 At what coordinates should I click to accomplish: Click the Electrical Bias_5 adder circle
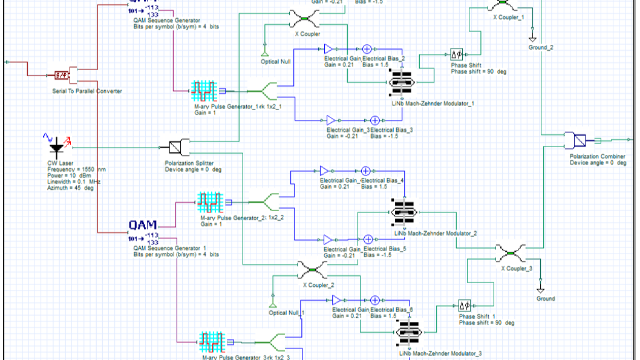[368, 239]
